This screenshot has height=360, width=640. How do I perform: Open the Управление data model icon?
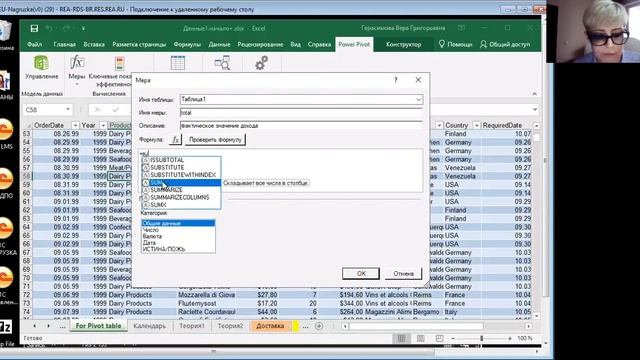coord(42,63)
